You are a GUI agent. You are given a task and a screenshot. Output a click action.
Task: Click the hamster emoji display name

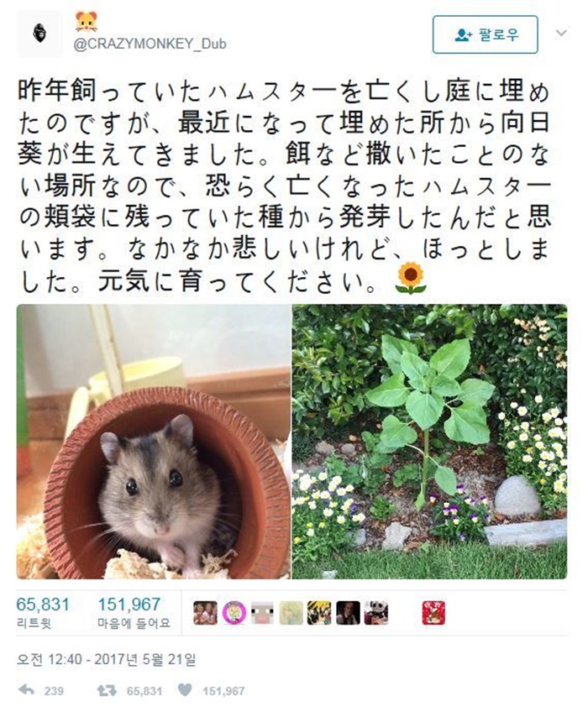[x=86, y=21]
